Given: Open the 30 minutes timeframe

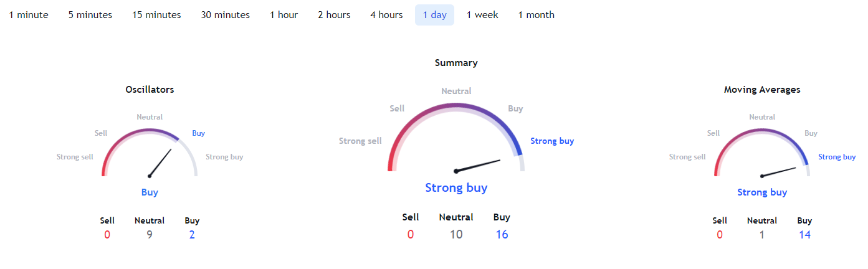Looking at the screenshot, I should click(x=225, y=15).
